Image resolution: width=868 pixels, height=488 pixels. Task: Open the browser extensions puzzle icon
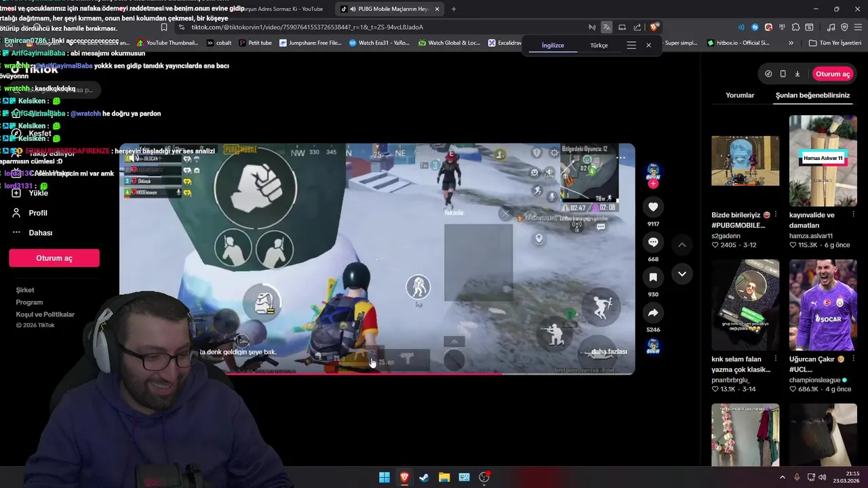795,27
